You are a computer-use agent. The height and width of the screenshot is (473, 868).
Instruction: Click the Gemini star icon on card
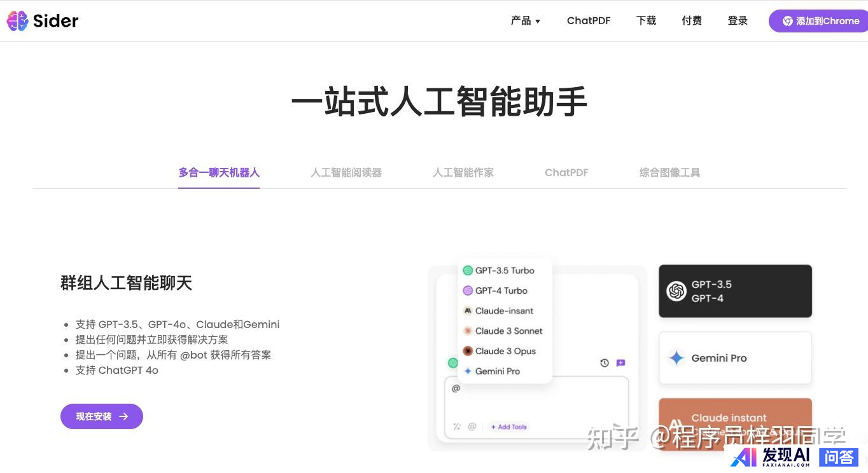point(676,358)
